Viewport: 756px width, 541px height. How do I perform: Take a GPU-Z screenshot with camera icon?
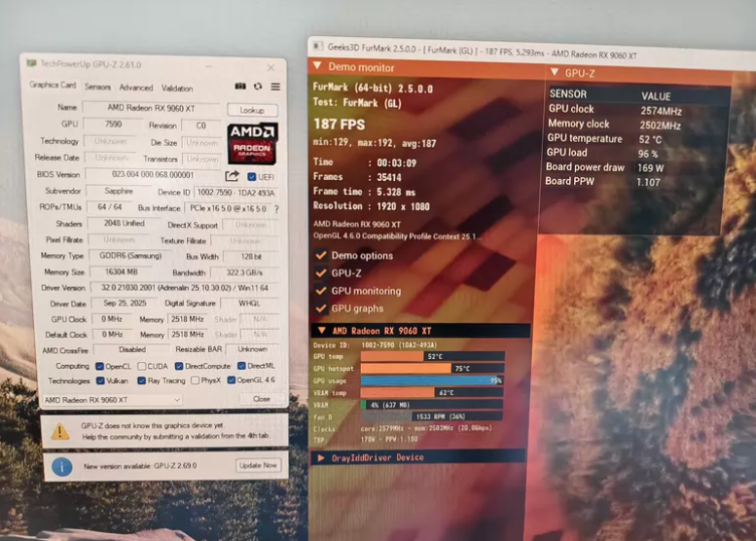coord(240,87)
